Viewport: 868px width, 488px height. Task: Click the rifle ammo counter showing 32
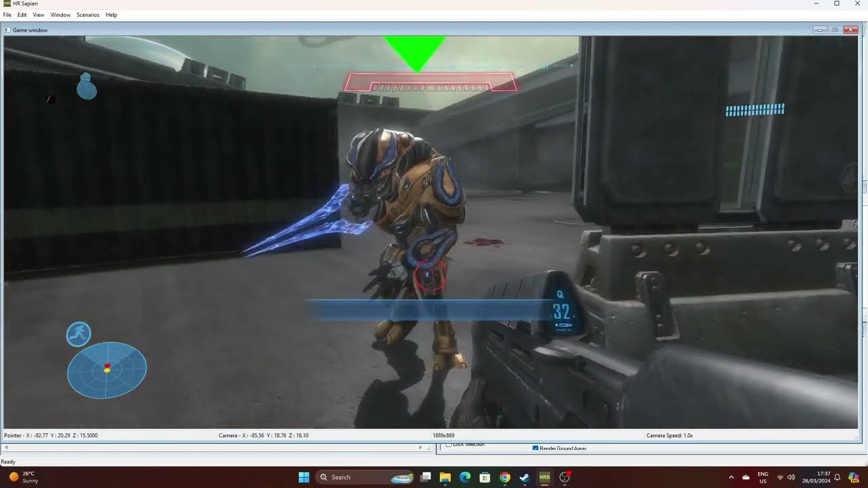pos(561,312)
